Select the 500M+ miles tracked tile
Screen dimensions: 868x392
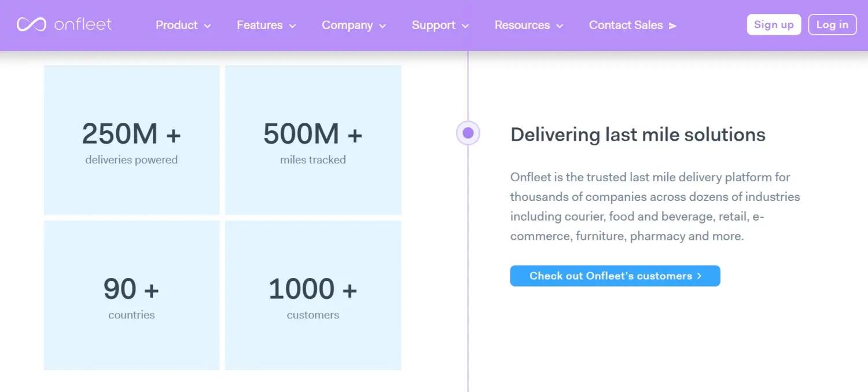click(x=313, y=140)
